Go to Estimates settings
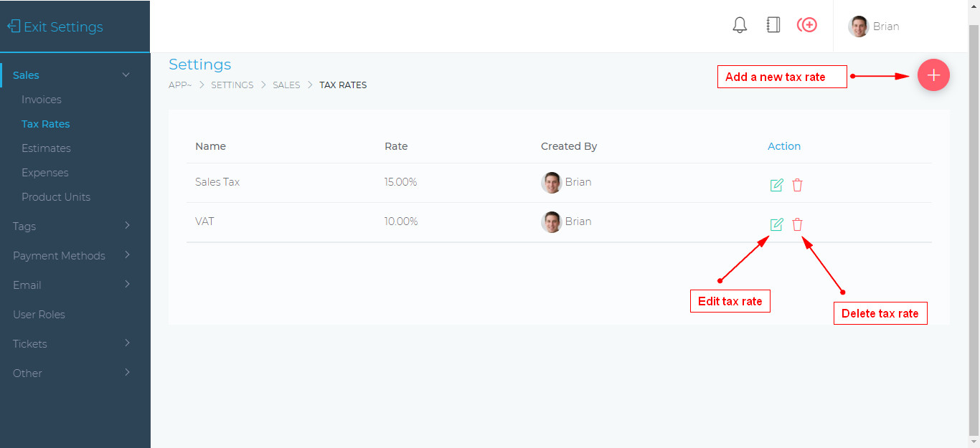 pyautogui.click(x=46, y=148)
